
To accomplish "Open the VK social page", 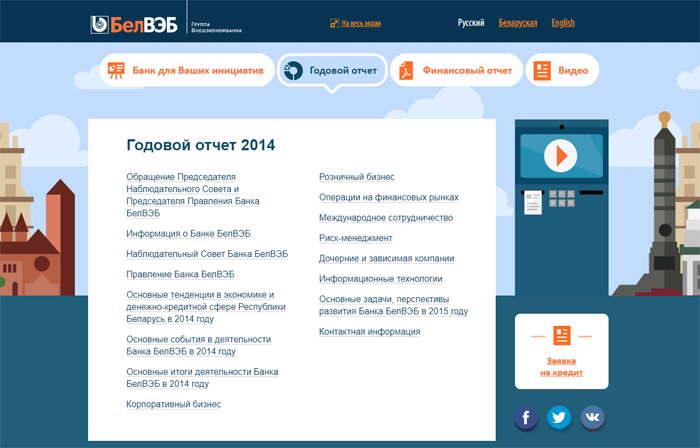I will [x=593, y=417].
